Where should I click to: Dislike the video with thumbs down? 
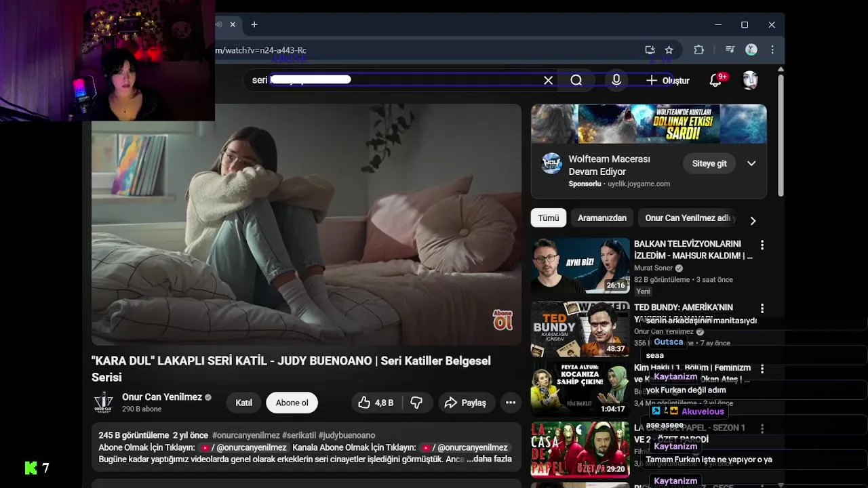click(x=416, y=403)
